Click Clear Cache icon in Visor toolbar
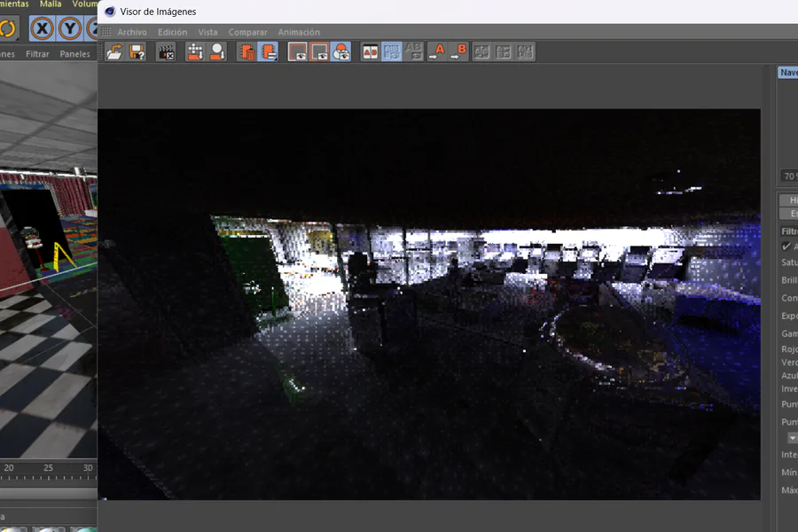The width and height of the screenshot is (798, 532). [195, 52]
